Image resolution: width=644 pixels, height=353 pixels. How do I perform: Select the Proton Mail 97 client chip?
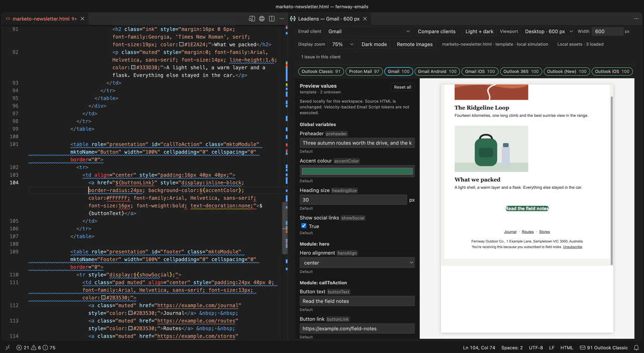click(364, 72)
